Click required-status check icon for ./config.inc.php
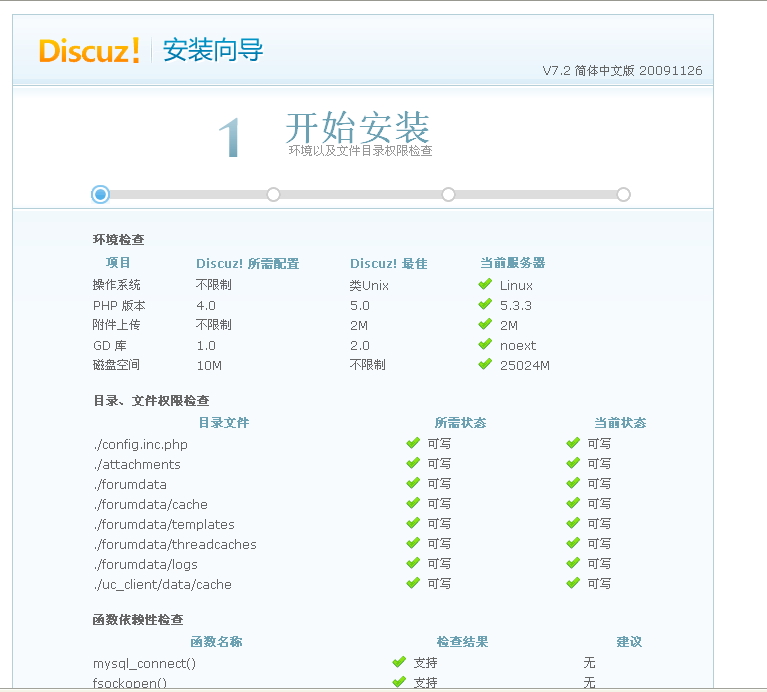 413,443
